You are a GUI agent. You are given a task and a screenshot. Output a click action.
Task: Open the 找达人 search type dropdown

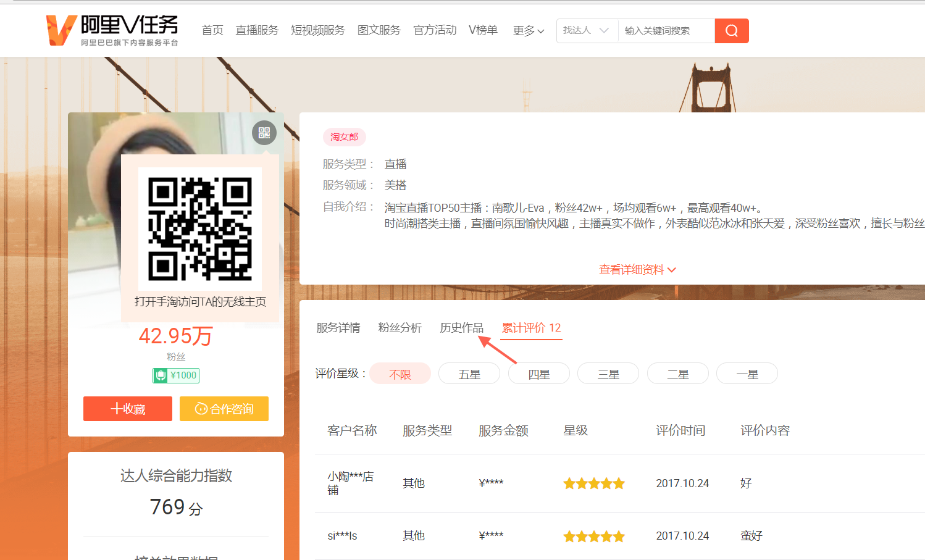click(587, 30)
